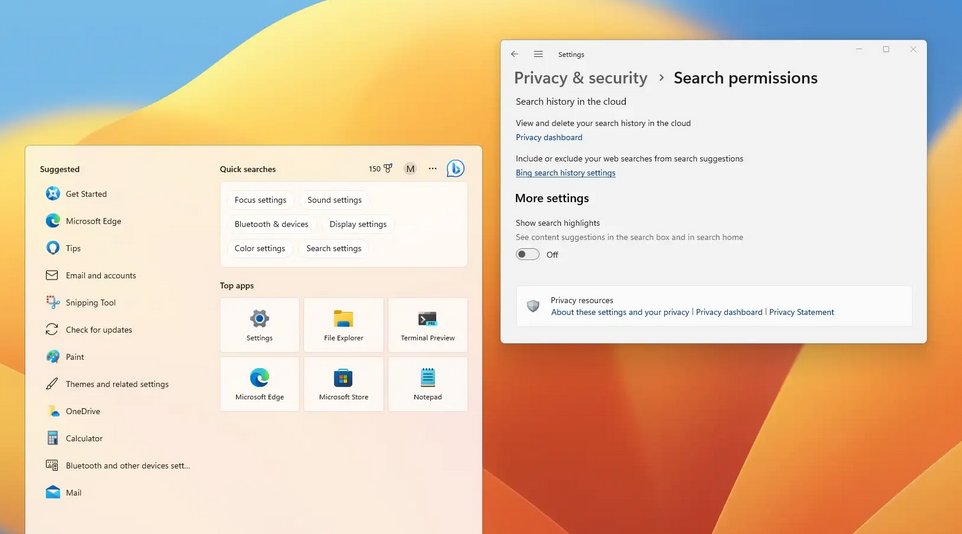This screenshot has height=534, width=962.
Task: Open Privacy dashboard link under search history
Action: point(549,137)
